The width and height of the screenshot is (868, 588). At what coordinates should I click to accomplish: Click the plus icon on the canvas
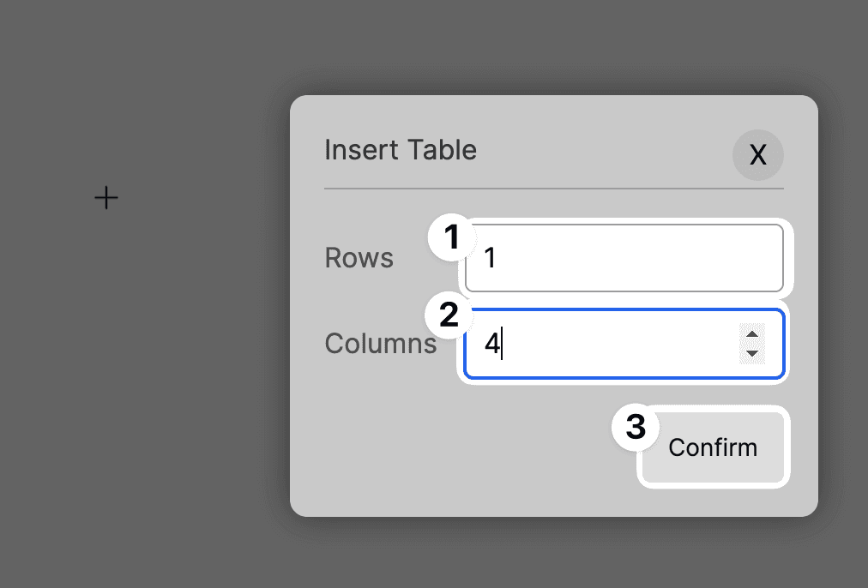click(x=105, y=197)
